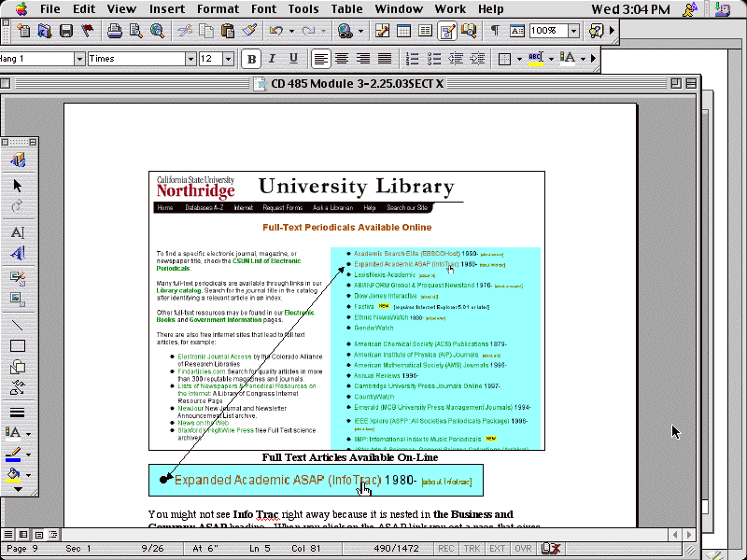
Task: Print the document using the printer icon
Action: (x=114, y=32)
